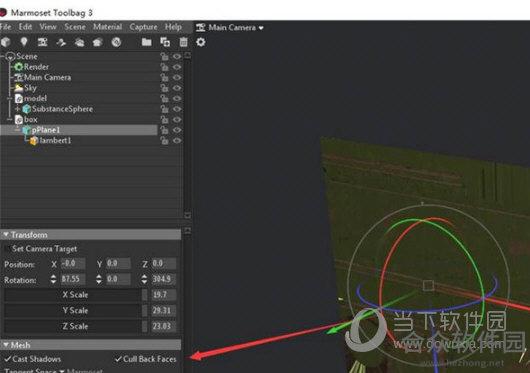Collapse the Transform section
Image resolution: width=530 pixels, height=373 pixels.
[6, 234]
